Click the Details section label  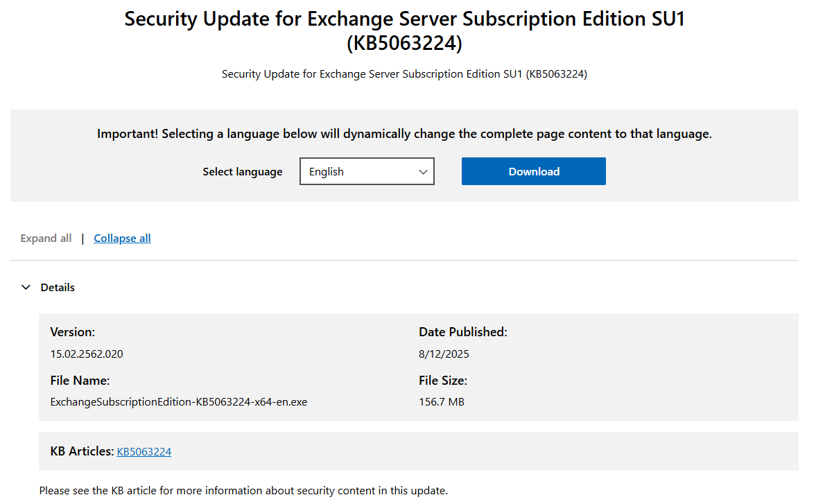tap(58, 287)
